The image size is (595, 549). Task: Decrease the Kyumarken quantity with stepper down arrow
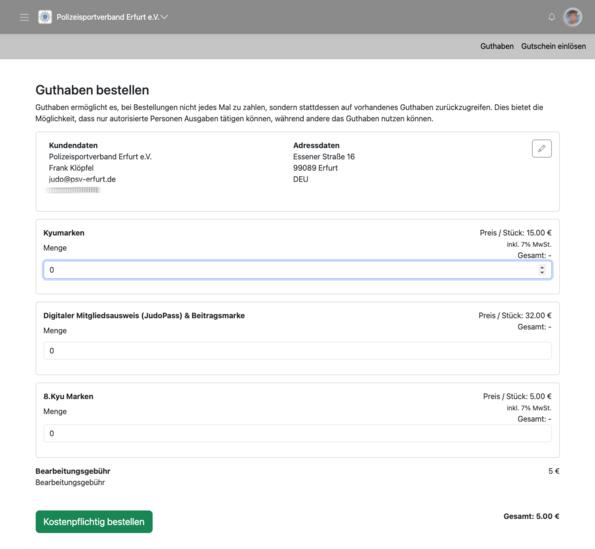point(542,272)
